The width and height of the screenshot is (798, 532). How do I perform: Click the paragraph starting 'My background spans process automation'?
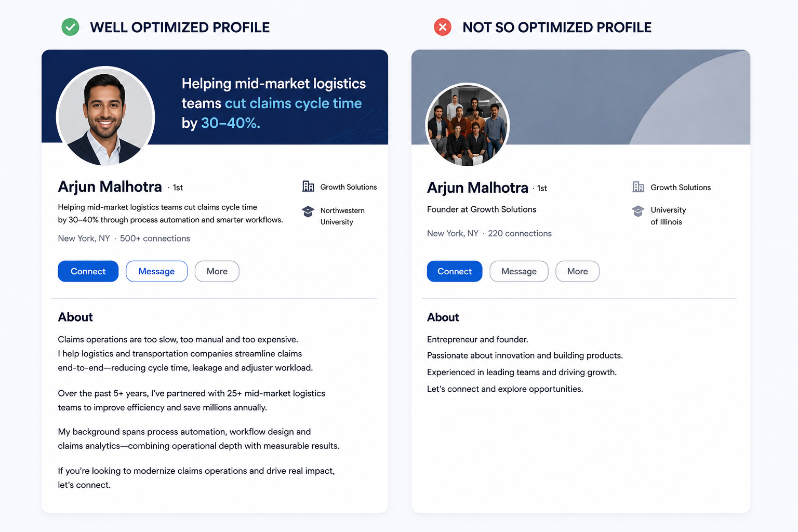click(x=198, y=438)
